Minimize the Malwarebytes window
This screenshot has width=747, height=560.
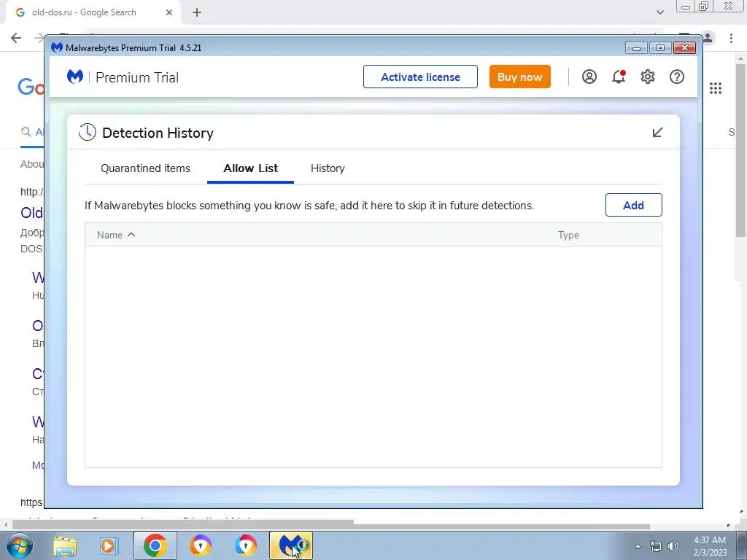[636, 48]
